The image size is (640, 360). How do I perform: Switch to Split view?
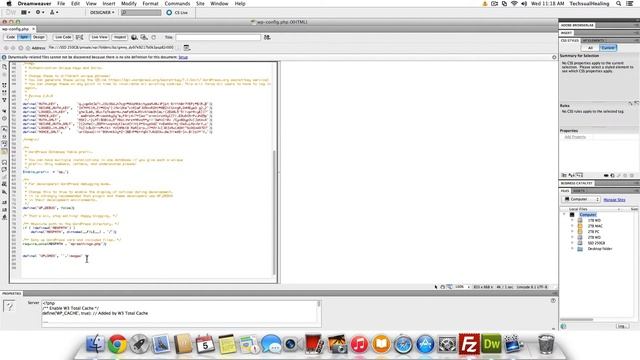[x=24, y=37]
